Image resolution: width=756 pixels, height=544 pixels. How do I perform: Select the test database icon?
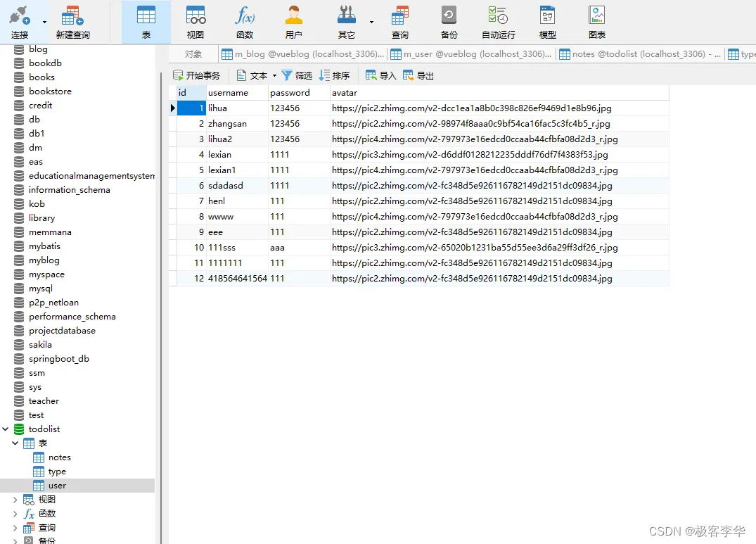click(x=19, y=415)
